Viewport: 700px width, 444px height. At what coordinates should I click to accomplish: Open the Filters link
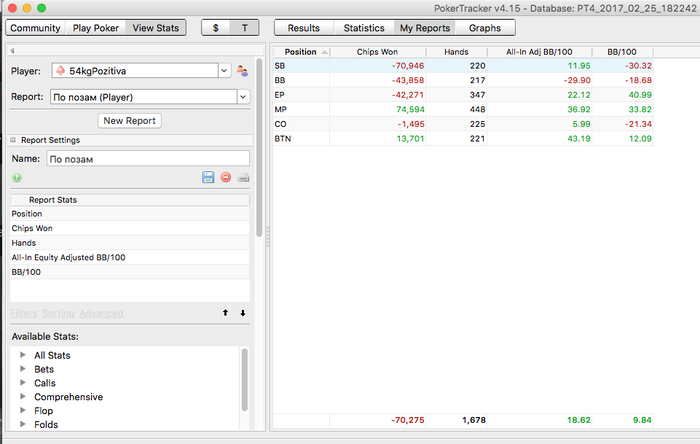pyautogui.click(x=24, y=313)
